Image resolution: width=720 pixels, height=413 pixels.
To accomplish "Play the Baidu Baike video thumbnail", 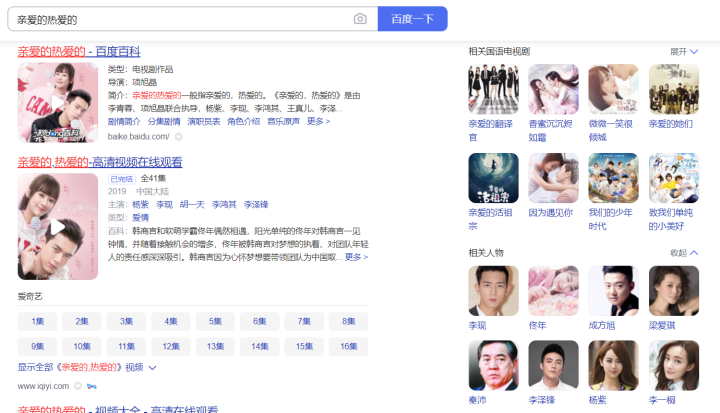I will pos(58,102).
